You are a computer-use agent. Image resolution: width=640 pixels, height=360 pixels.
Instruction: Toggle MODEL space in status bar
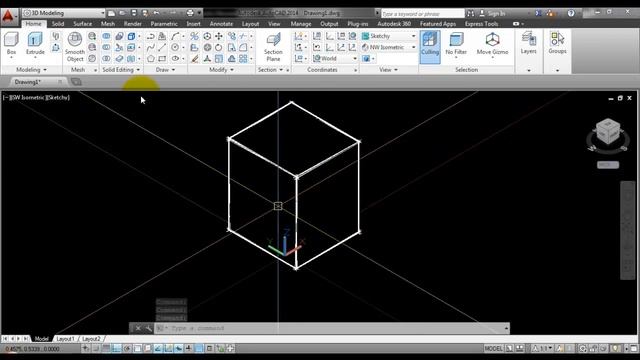click(493, 348)
